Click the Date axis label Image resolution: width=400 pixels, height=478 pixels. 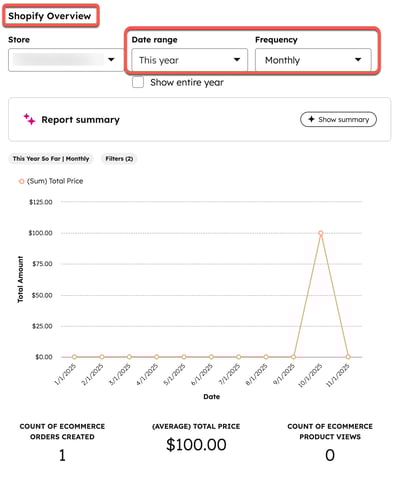(212, 397)
